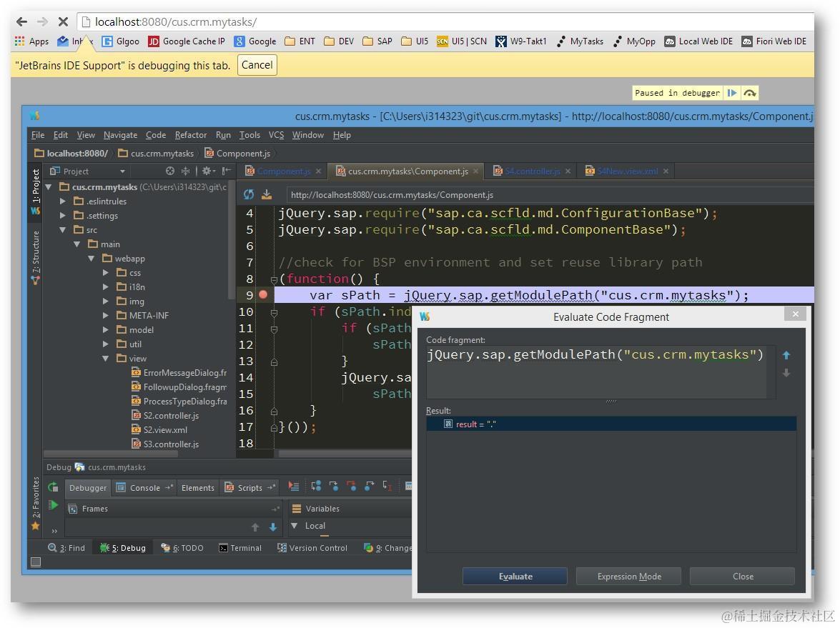Stop page loading in browser toolbar
The width and height of the screenshot is (840, 628).
click(63, 22)
